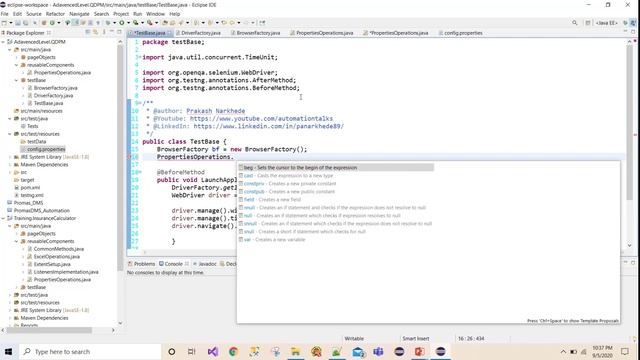Click the Save toolbar icon
Image resolution: width=640 pixels, height=360 pixels.
18,23
